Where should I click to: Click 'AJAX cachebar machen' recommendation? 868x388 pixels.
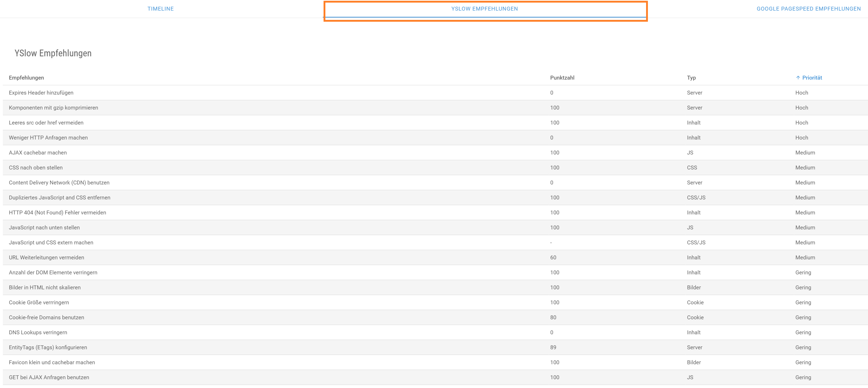click(x=38, y=152)
